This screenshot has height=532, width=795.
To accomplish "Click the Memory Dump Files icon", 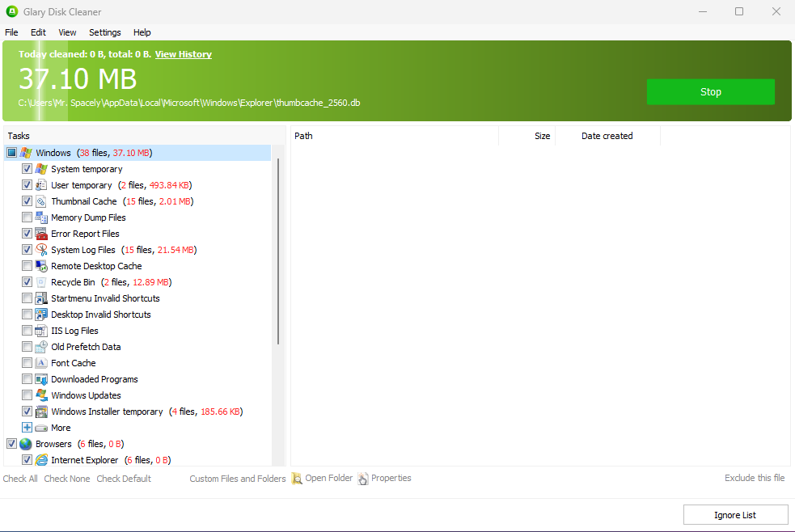I will (x=41, y=217).
